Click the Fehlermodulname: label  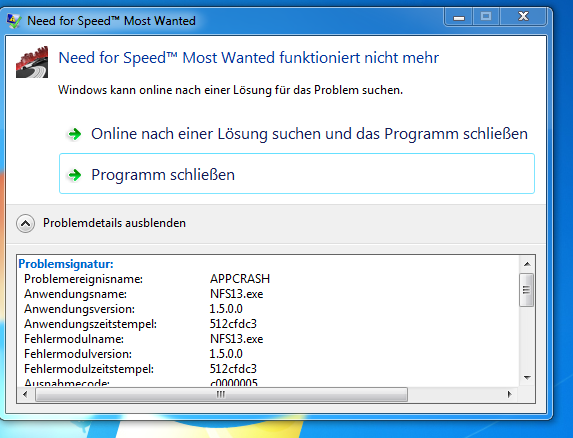pyautogui.click(x=74, y=339)
